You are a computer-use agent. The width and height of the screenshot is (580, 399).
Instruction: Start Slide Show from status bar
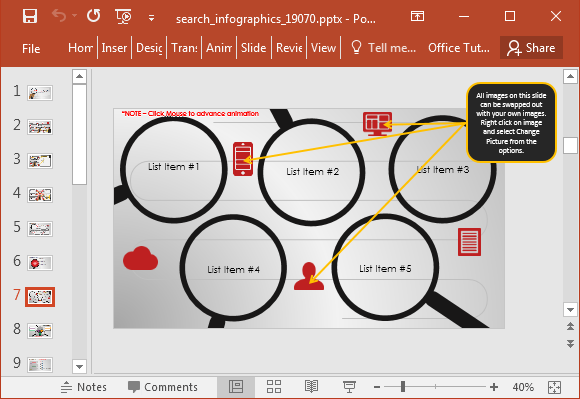349,387
